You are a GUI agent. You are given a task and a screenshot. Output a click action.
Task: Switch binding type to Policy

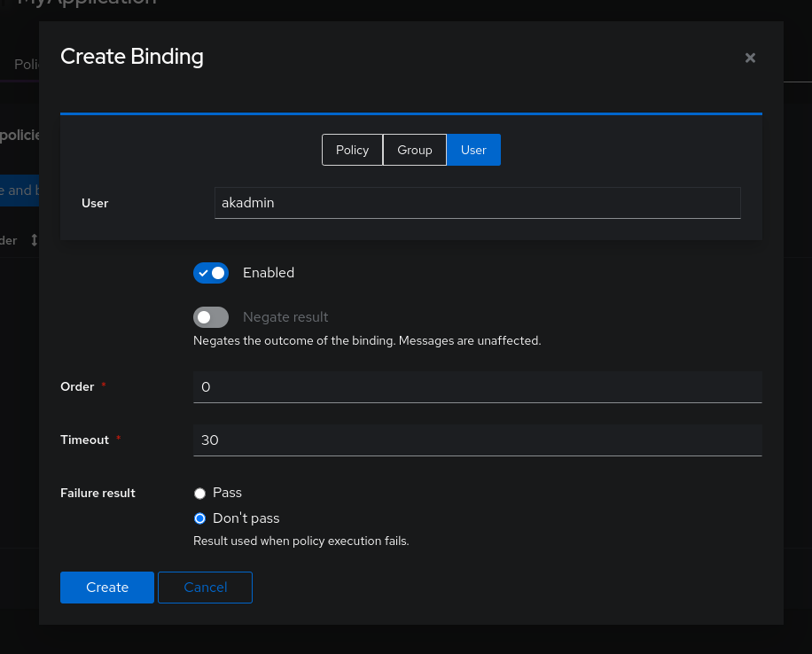(352, 150)
